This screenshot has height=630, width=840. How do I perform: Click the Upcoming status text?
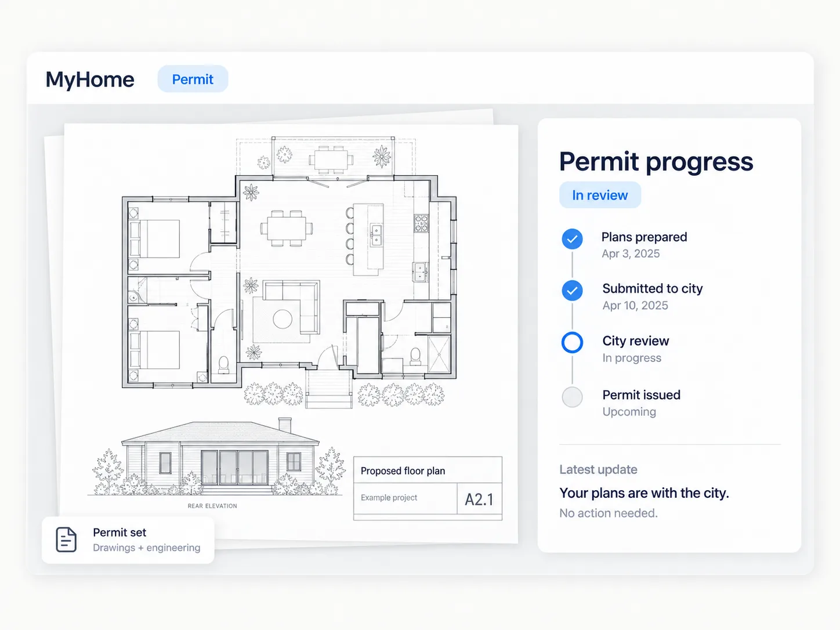629,412
